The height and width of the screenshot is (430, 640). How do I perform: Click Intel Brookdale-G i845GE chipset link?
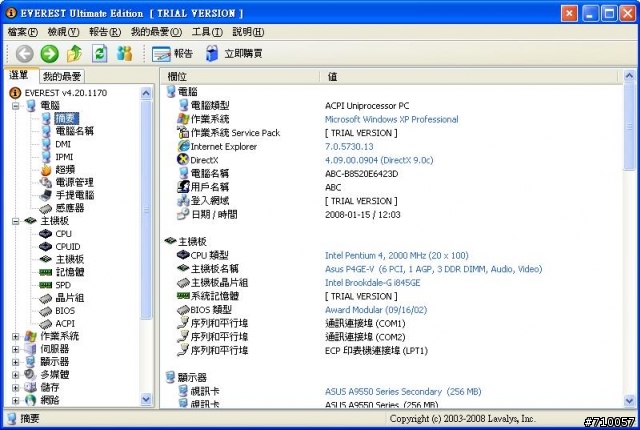[x=372, y=282]
